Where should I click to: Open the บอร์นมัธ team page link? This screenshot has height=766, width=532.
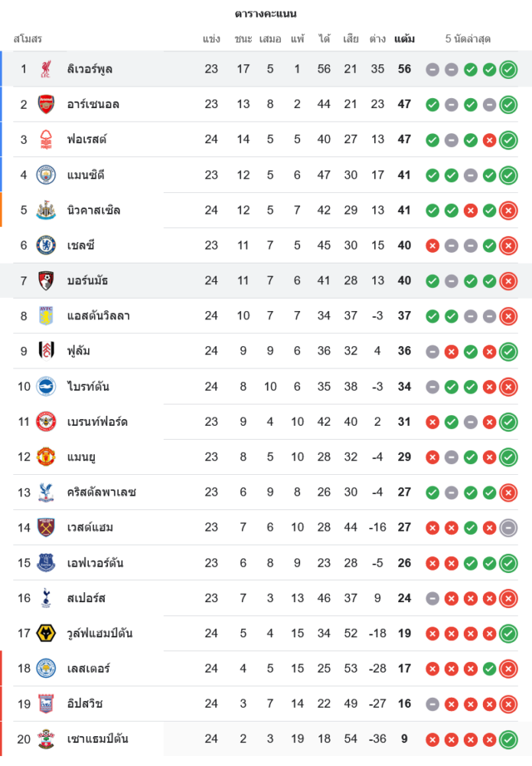pos(87,280)
